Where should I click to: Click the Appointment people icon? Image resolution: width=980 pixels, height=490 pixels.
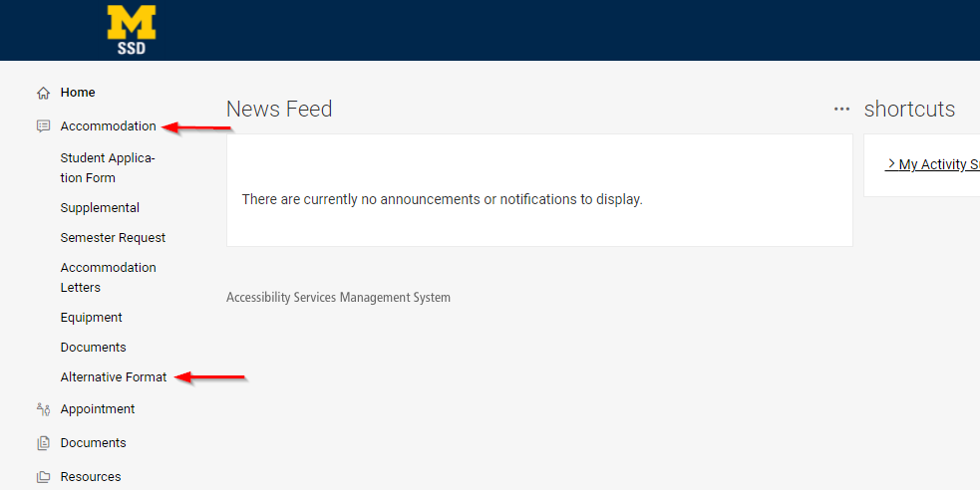point(43,409)
